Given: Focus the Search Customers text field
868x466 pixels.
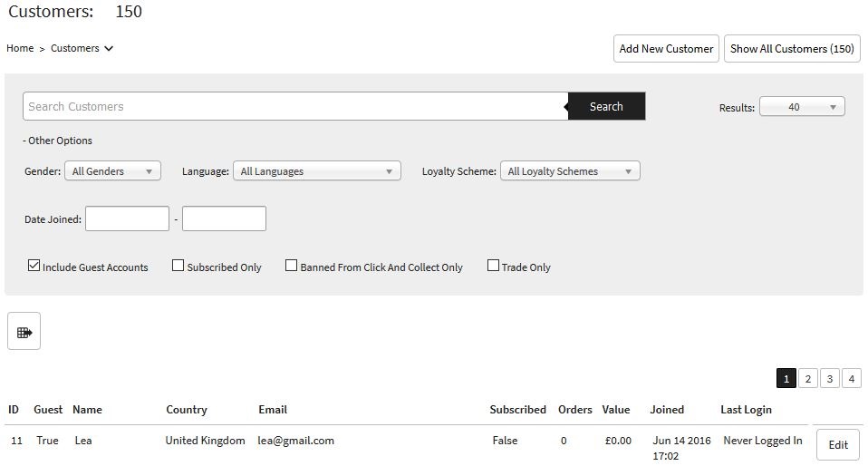Looking at the screenshot, I should [295, 106].
